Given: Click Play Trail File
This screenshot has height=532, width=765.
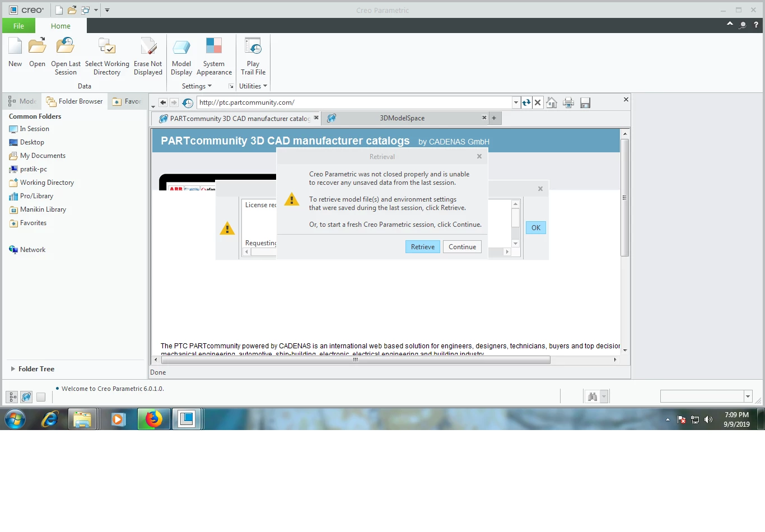Looking at the screenshot, I should [253, 56].
